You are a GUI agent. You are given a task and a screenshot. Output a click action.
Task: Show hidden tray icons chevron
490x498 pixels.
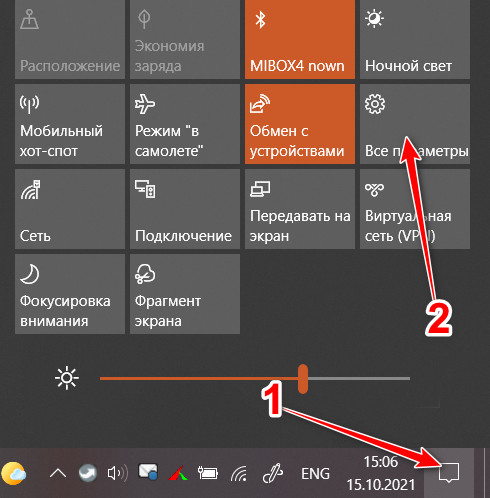58,473
